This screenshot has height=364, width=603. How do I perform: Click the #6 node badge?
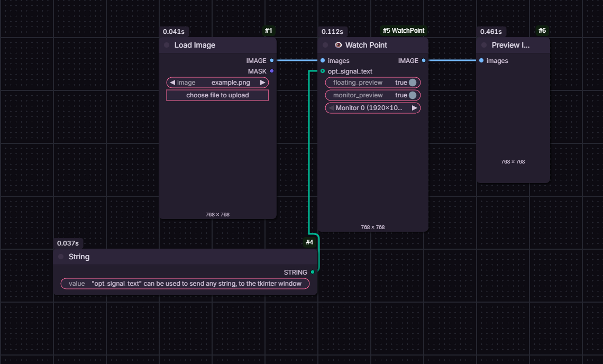click(542, 30)
